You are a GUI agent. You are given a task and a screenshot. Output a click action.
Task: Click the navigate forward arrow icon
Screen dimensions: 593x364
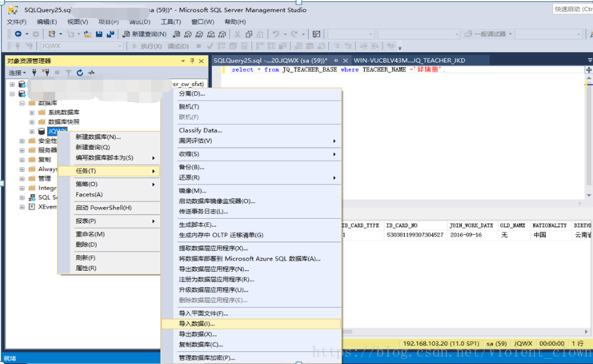pos(36,34)
